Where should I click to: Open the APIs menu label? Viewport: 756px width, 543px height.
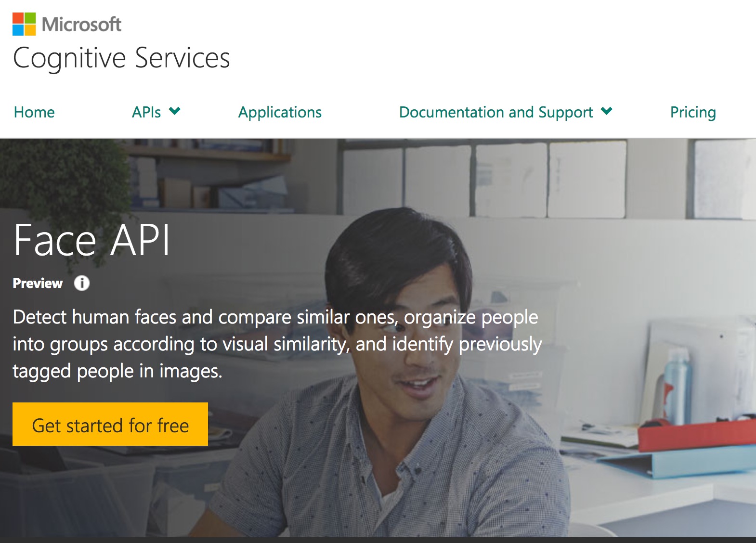click(x=146, y=112)
